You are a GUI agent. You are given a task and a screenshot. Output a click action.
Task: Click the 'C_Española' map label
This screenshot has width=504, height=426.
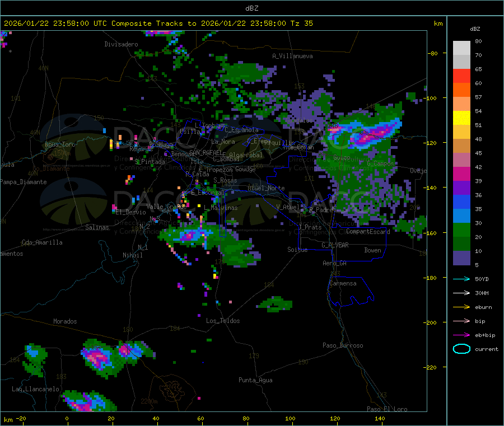pos(241,130)
